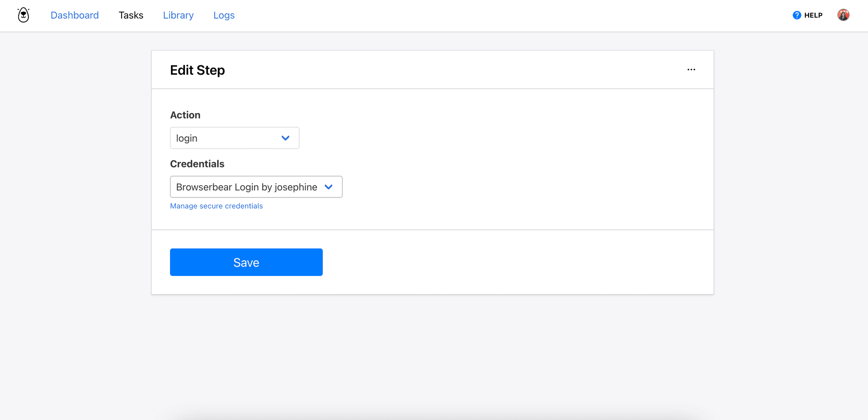Viewport: 868px width, 420px height.
Task: Select Browserbear Login by josephine credential
Action: click(x=246, y=187)
